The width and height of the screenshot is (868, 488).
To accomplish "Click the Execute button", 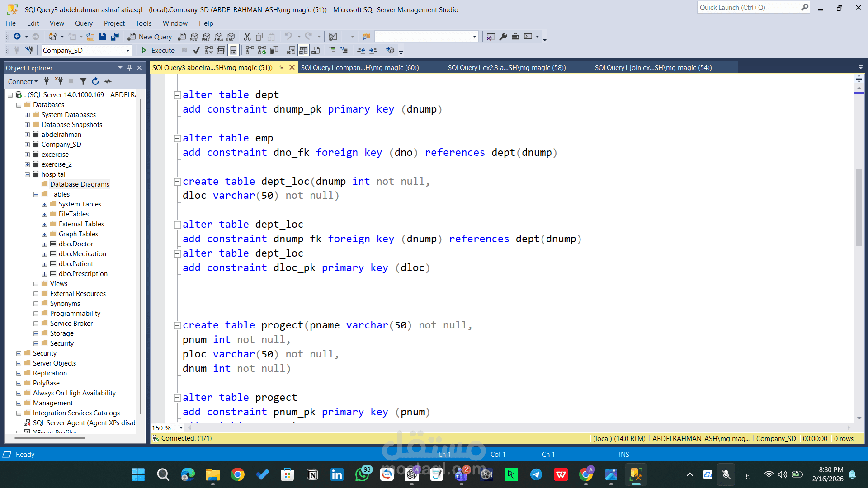I will 158,50.
